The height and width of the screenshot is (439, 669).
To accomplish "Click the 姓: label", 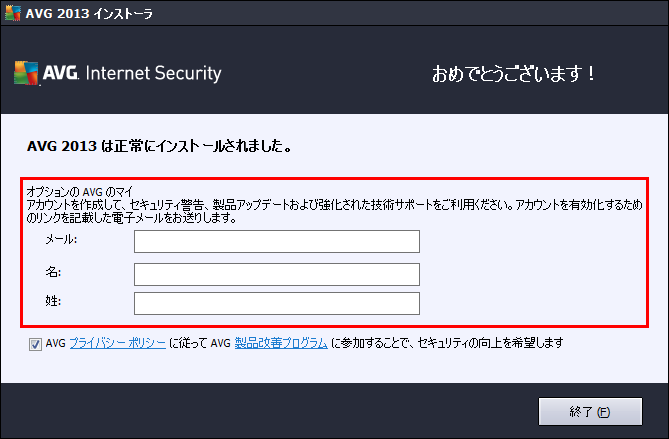I will (53, 301).
